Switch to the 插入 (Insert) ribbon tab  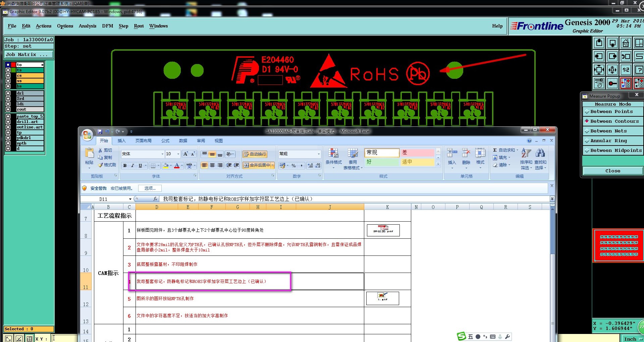point(121,141)
